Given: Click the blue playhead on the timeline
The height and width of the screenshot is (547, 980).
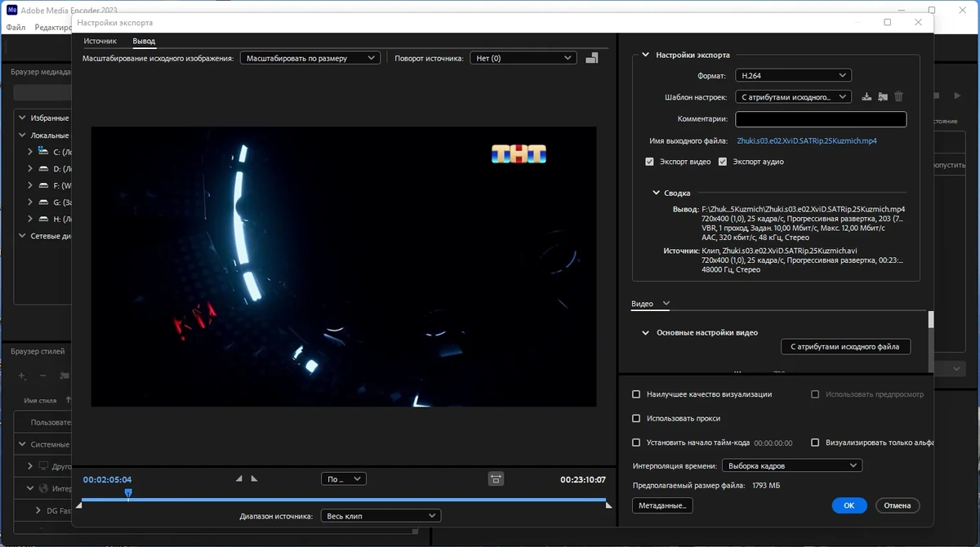Looking at the screenshot, I should click(x=128, y=492).
